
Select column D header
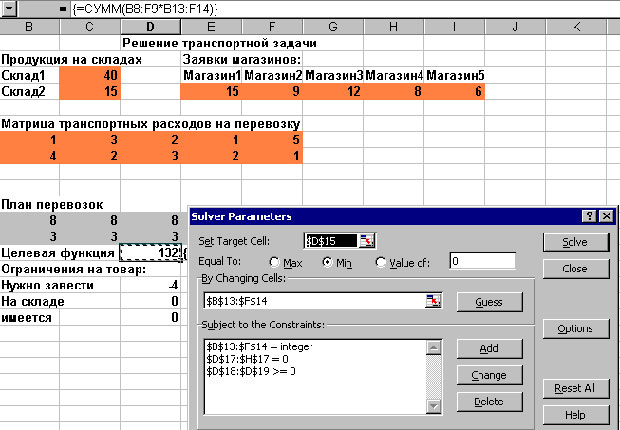tap(150, 27)
